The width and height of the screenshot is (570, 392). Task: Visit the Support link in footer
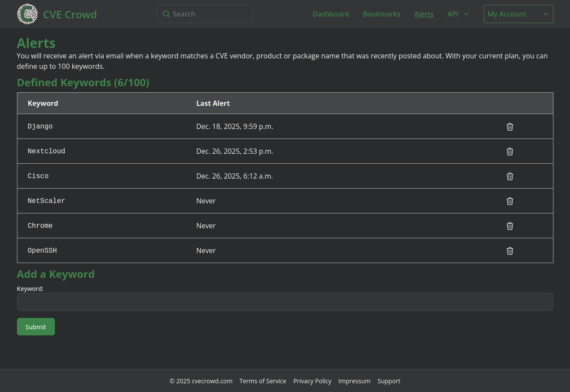(388, 381)
